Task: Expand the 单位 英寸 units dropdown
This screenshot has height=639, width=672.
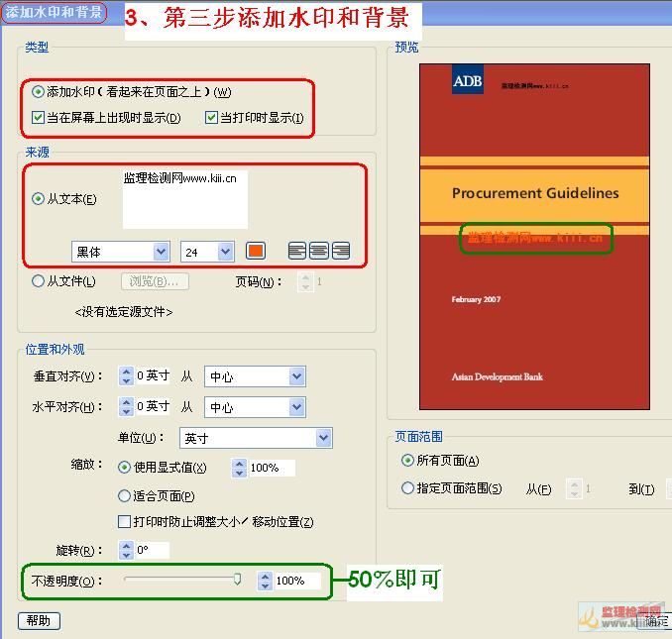Action: [256, 438]
